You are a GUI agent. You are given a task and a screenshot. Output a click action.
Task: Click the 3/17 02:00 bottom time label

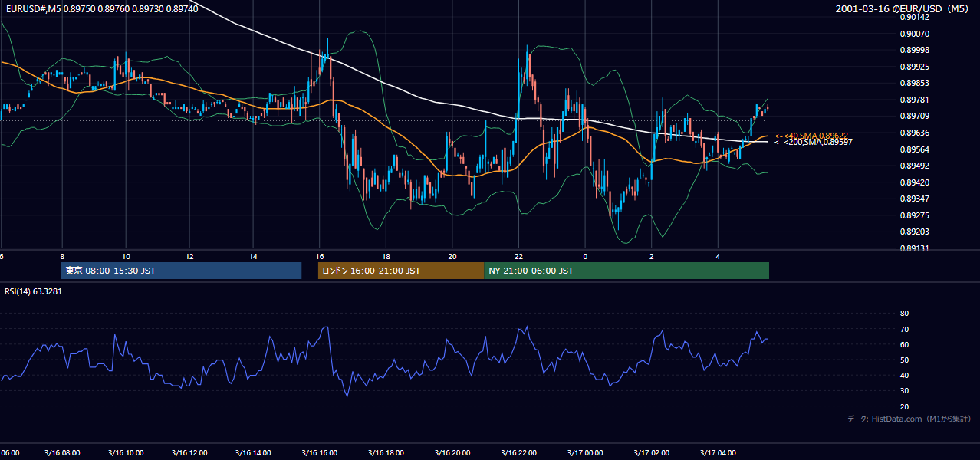click(x=651, y=453)
